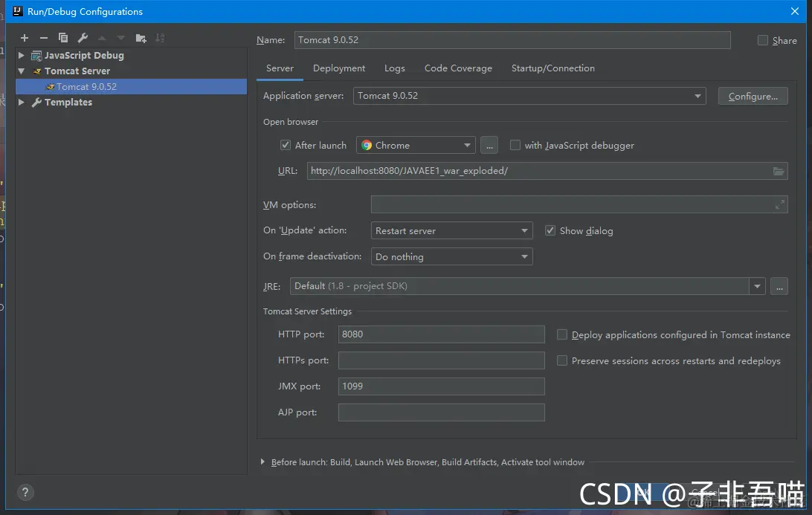Open On frame deactivation dropdown
812x515 pixels.
pos(451,256)
